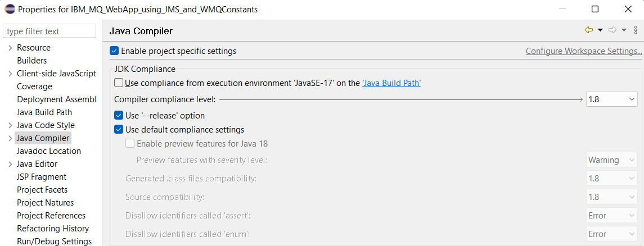Expand the Java Code Style node

(x=10, y=125)
